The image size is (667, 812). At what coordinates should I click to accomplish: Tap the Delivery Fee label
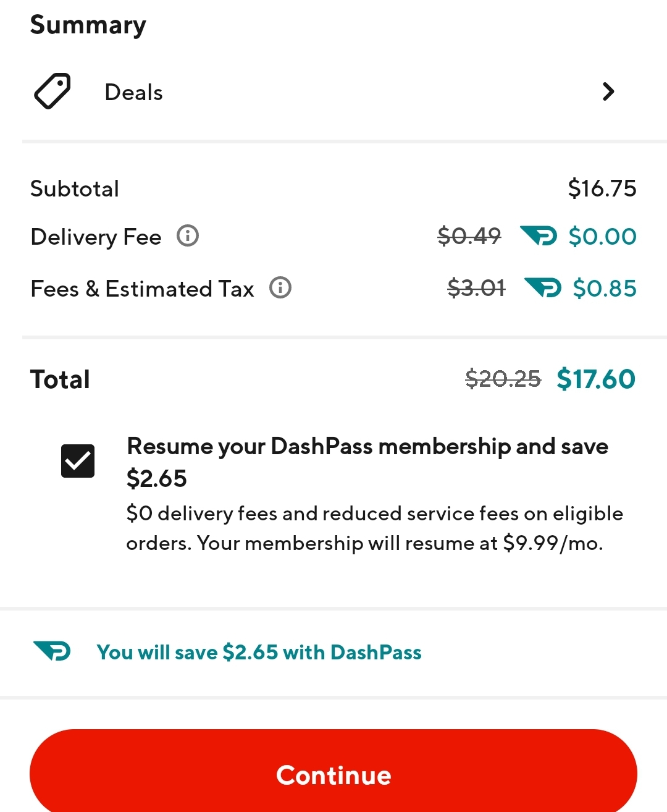tap(96, 237)
